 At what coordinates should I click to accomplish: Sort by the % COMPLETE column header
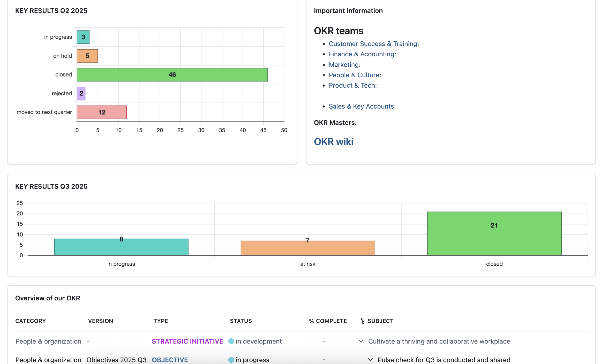327,321
